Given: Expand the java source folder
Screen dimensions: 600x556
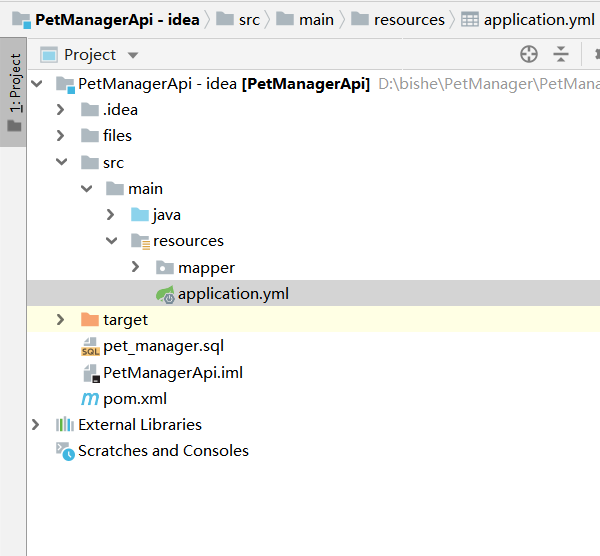Looking at the screenshot, I should point(111,215).
